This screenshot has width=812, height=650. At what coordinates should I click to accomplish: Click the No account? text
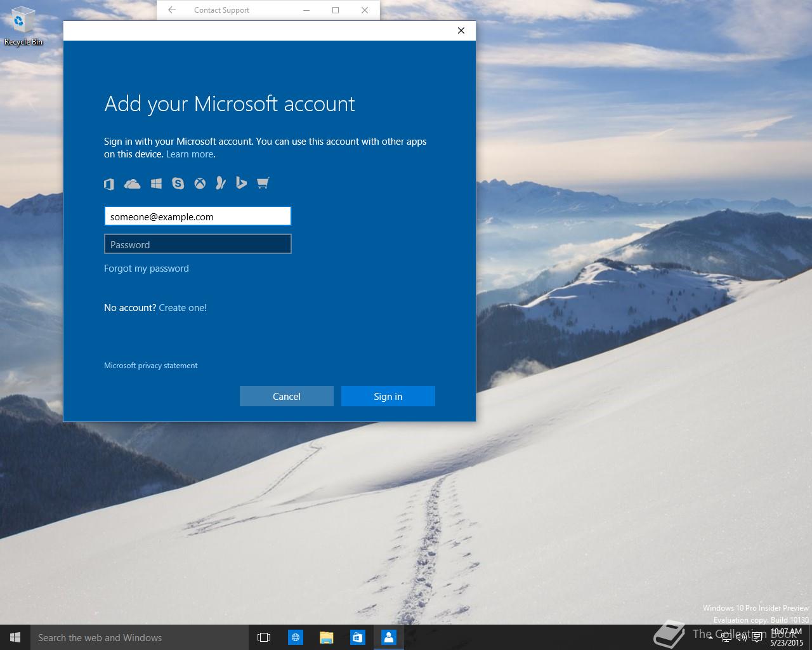click(130, 308)
